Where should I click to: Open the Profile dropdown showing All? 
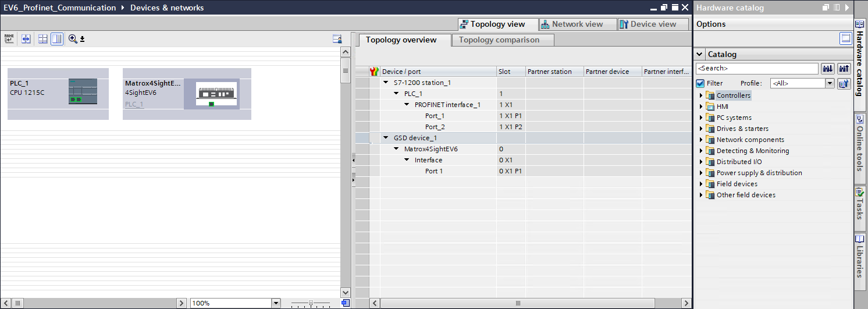830,83
